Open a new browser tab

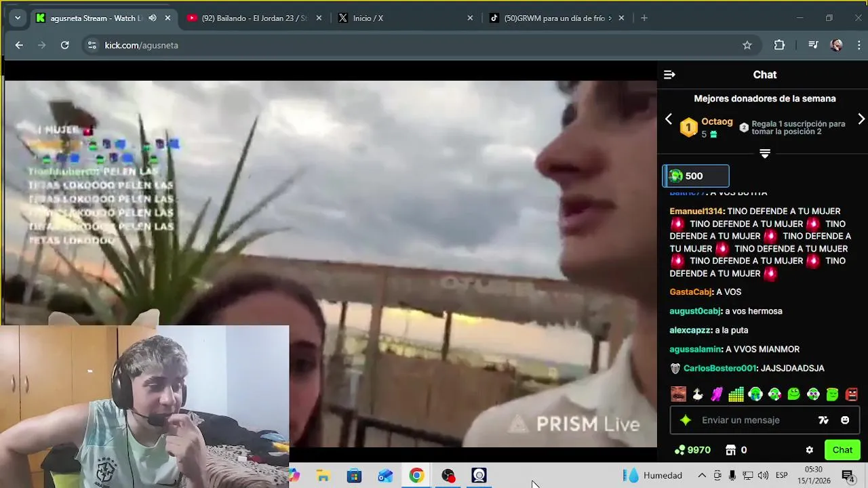click(644, 18)
